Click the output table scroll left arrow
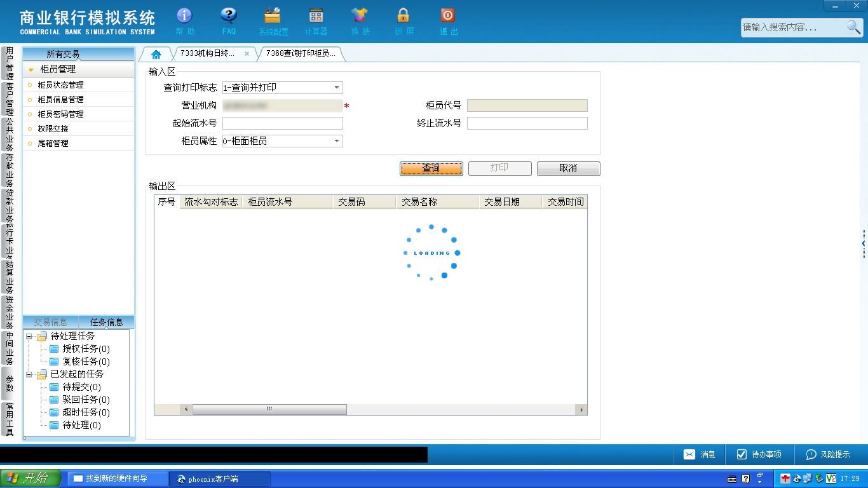 [x=186, y=409]
